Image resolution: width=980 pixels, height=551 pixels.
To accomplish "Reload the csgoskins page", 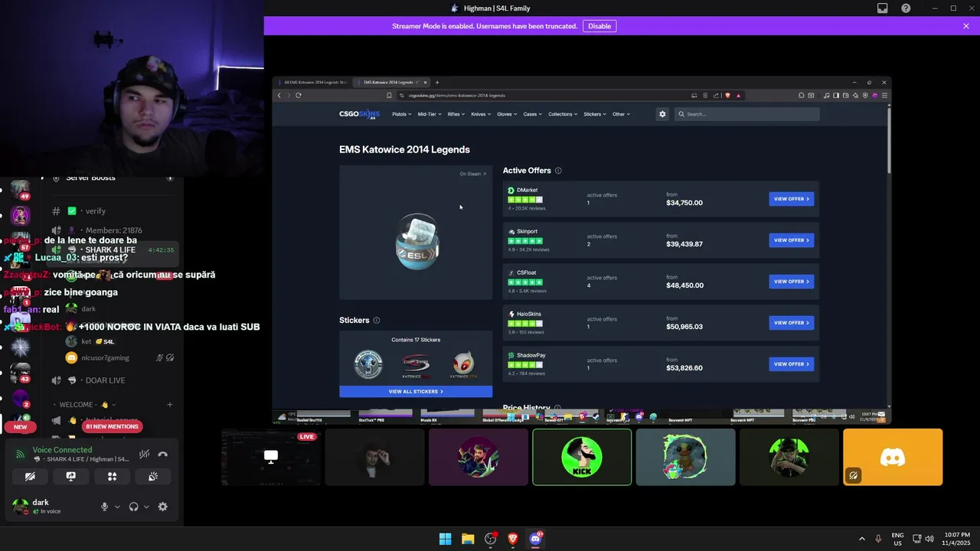I will pyautogui.click(x=298, y=96).
